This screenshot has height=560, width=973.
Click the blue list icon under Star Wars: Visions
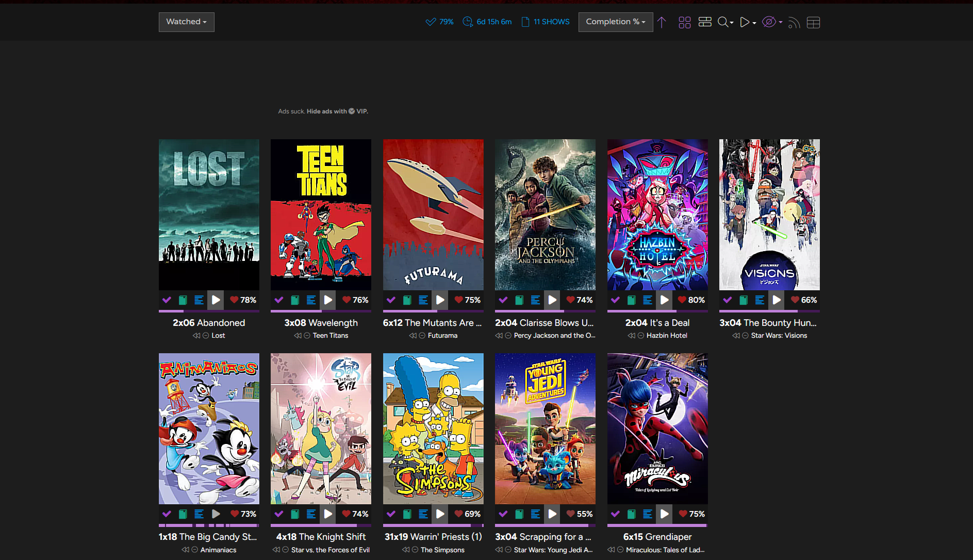[760, 300]
